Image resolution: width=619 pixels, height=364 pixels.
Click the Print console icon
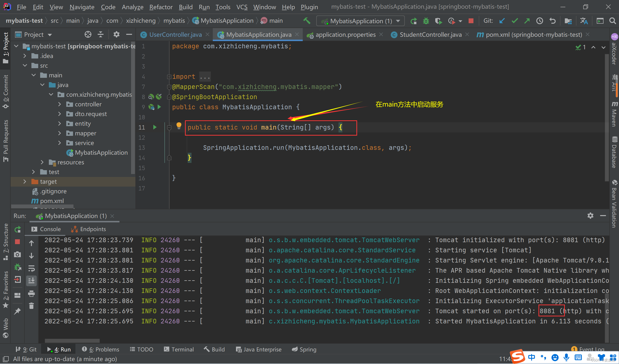(31, 293)
